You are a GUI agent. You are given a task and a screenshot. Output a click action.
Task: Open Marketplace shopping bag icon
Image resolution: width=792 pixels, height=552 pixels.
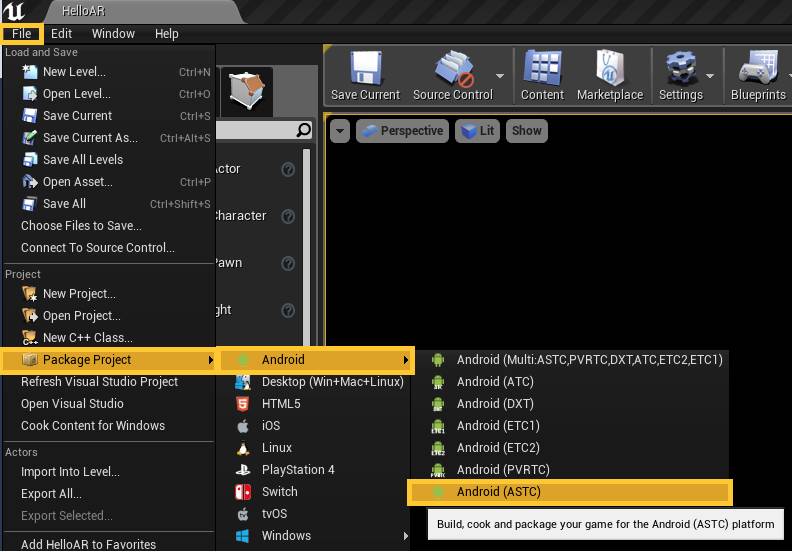click(610, 68)
